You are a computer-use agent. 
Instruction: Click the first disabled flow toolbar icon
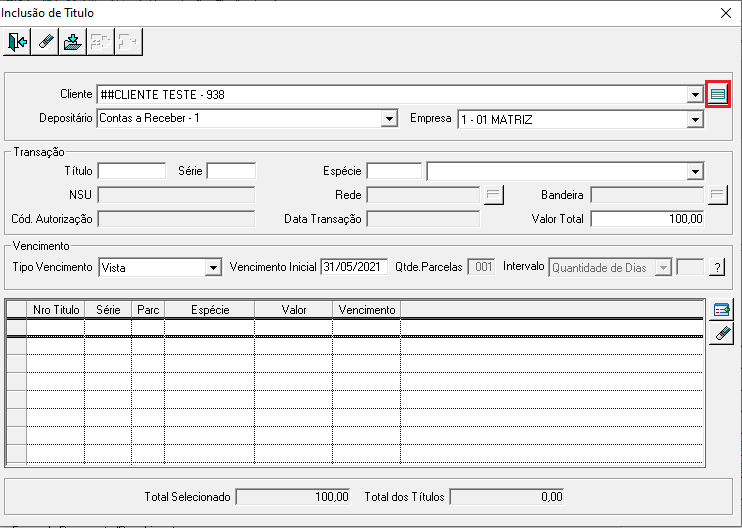pos(100,42)
